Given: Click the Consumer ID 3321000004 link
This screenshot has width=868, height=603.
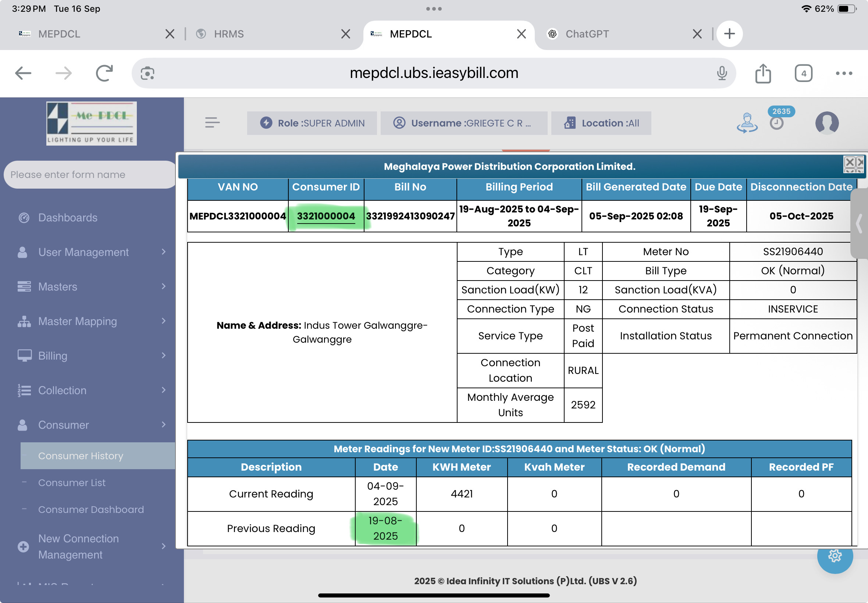Looking at the screenshot, I should [x=326, y=216].
